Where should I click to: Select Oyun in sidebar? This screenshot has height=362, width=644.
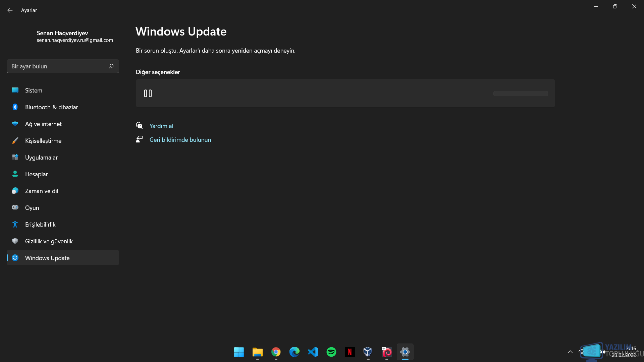coord(63,207)
